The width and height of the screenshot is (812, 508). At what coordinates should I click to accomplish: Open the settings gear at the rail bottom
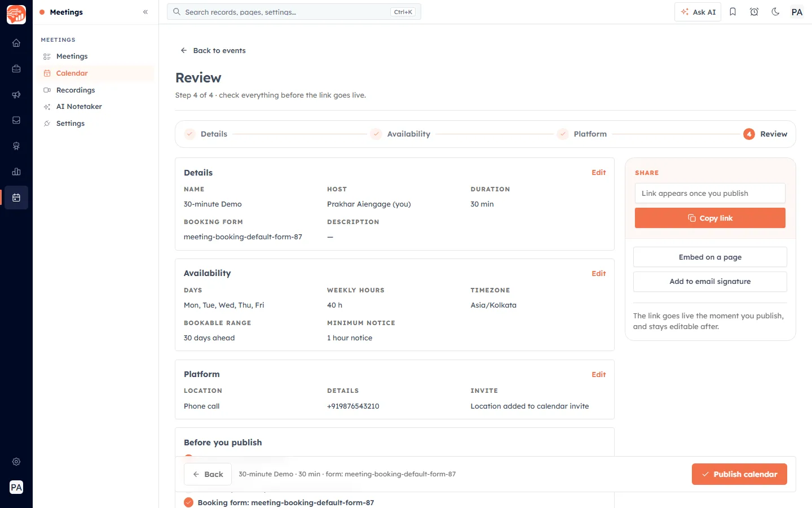click(x=16, y=462)
